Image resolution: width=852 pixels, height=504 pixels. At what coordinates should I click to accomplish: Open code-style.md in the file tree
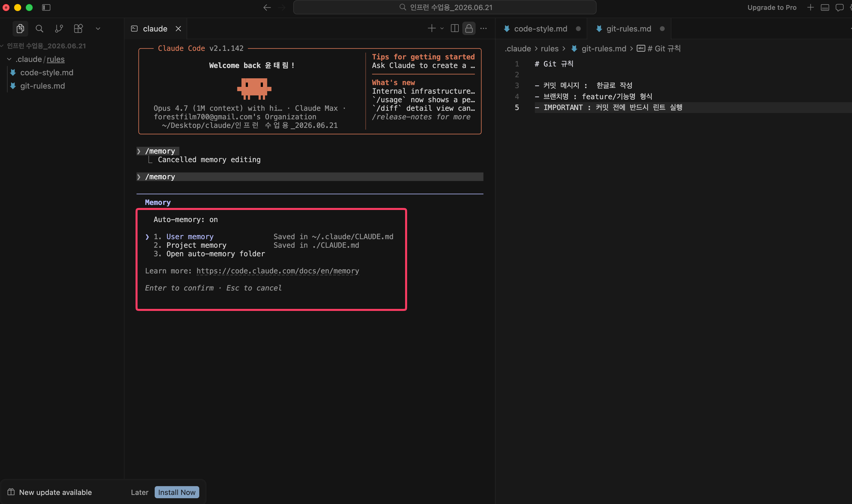(47, 72)
